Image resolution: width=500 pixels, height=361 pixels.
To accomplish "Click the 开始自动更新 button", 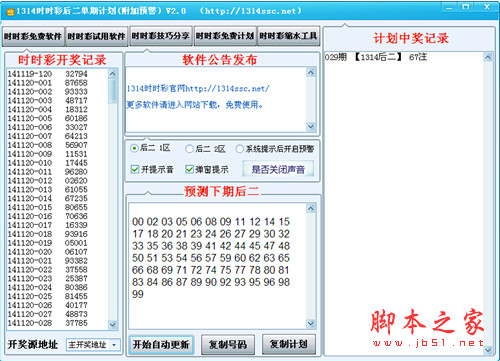I will click(x=161, y=344).
